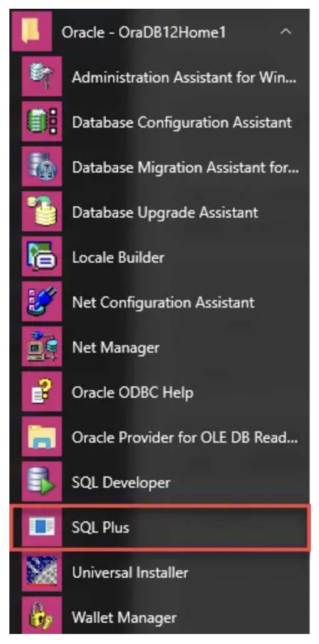
Task: Open the Database Configuration Assistant icon
Action: click(x=41, y=122)
